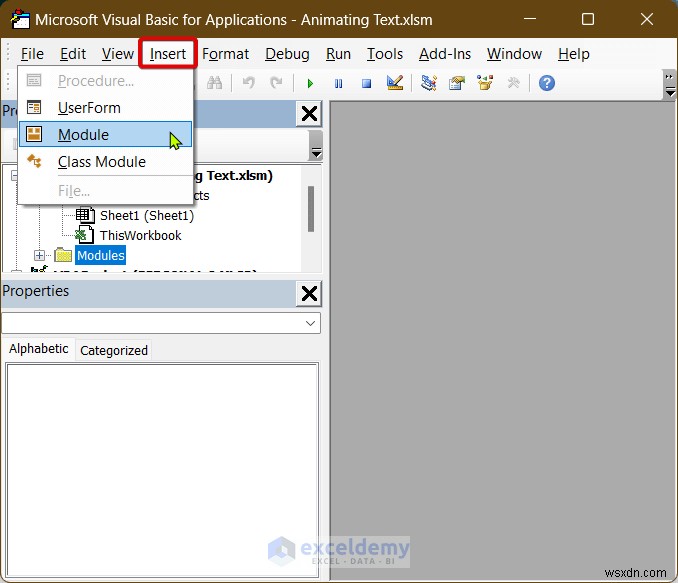Image resolution: width=678 pixels, height=583 pixels.
Task: Click the Insert menu
Action: click(168, 54)
